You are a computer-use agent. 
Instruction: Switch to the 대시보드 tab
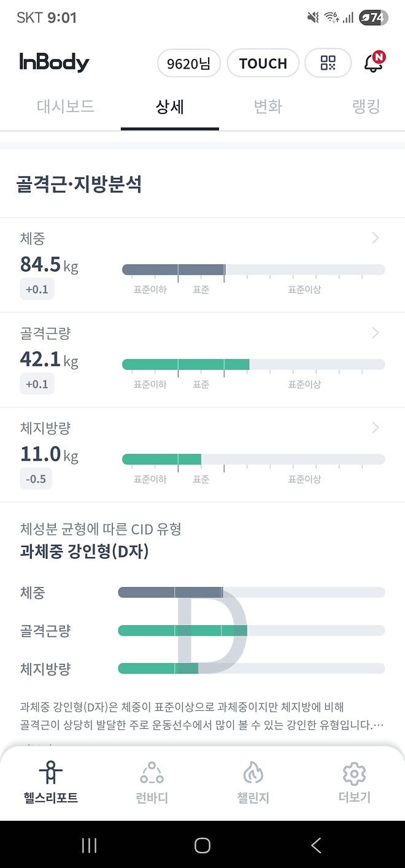coord(64,106)
